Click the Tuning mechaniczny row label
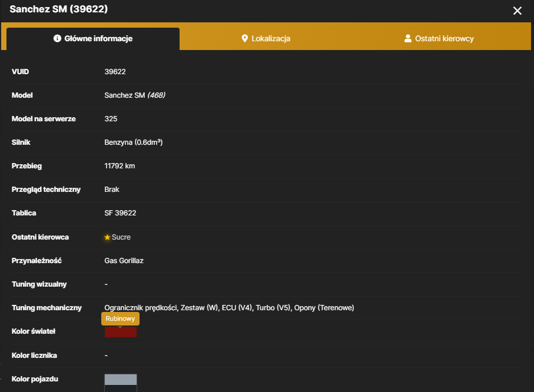534x392 pixels. pos(47,308)
